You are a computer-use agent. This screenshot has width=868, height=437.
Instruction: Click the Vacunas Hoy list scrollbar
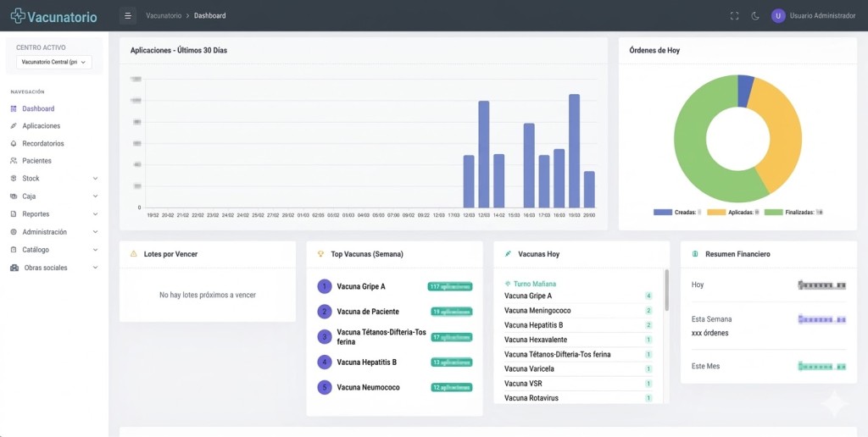665,290
